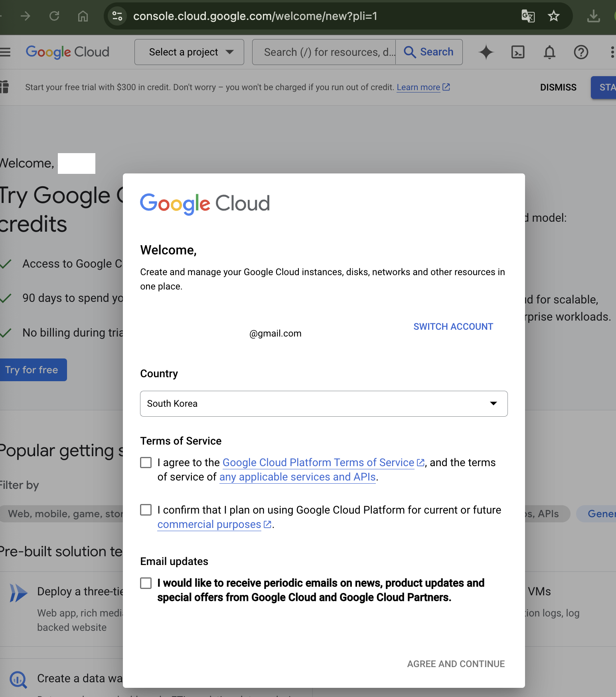Activate Cloud Shell terminal icon
Image resolution: width=616 pixels, height=697 pixels.
point(518,52)
